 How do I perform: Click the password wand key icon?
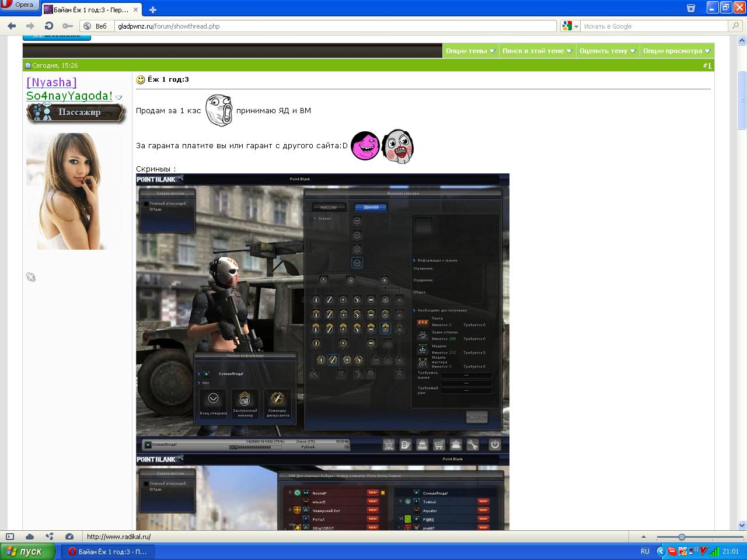68,26
